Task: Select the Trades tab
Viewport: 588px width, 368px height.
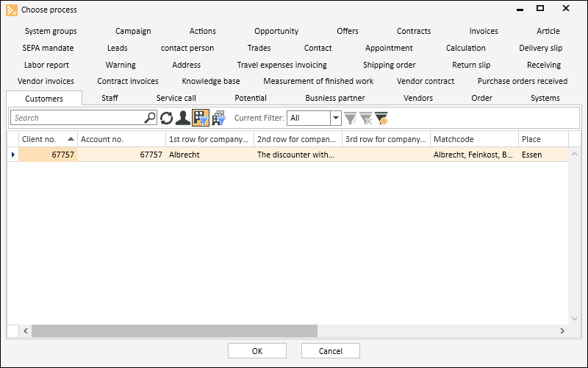Action: pos(259,48)
